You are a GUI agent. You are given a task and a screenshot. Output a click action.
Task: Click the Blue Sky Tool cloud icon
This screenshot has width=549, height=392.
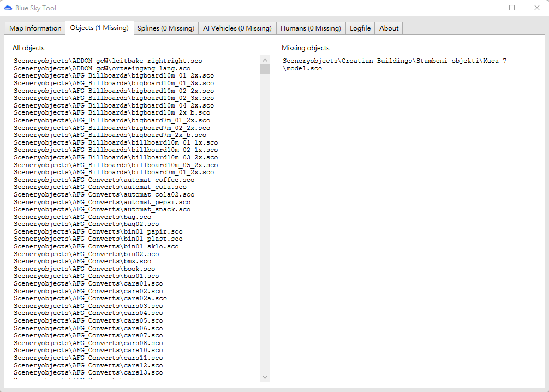coord(8,8)
